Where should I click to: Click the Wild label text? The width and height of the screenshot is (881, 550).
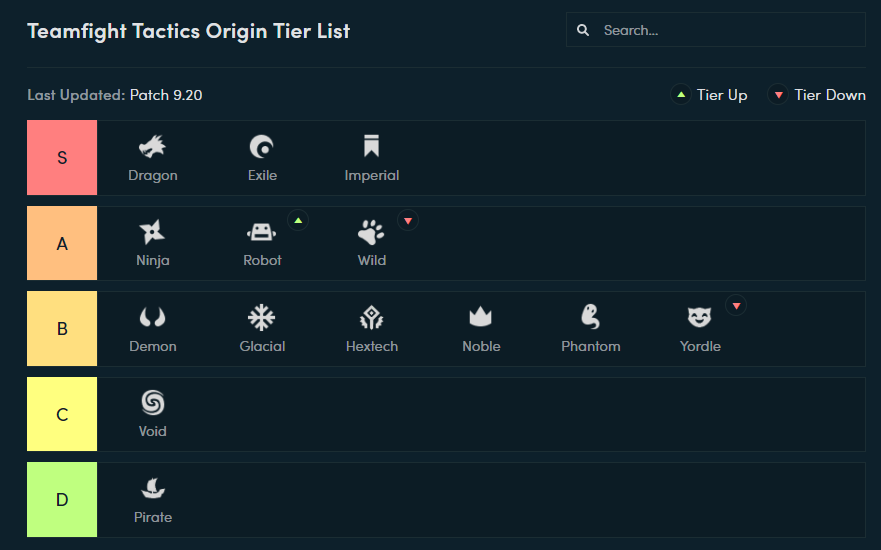coord(372,261)
